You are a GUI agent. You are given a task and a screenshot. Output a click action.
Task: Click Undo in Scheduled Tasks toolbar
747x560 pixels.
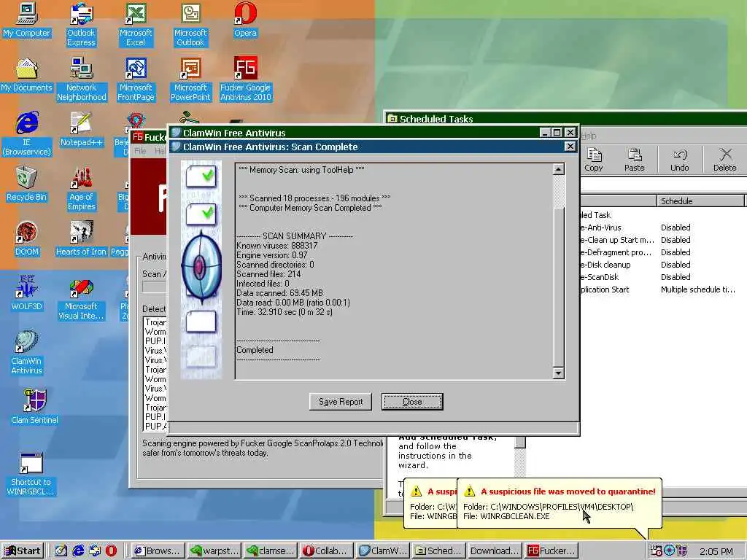(679, 160)
